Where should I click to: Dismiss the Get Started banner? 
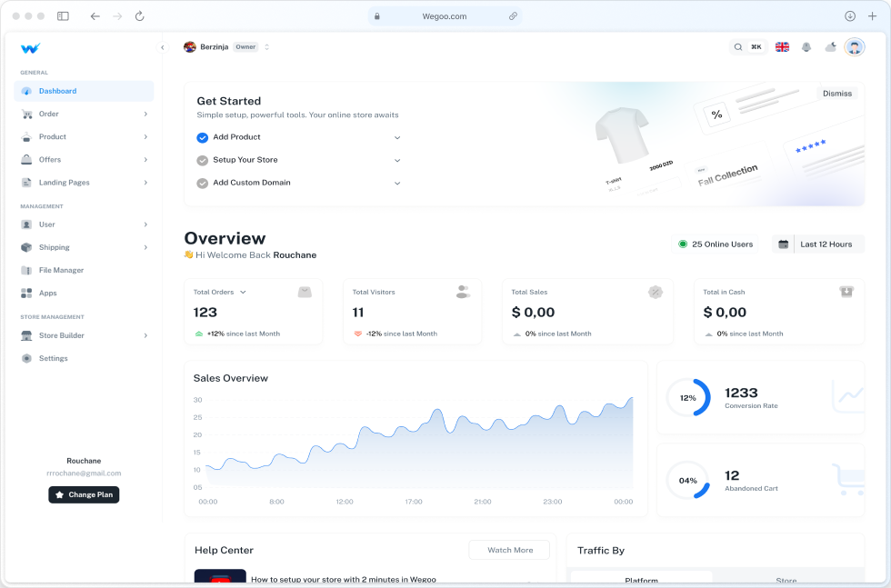[x=836, y=94]
